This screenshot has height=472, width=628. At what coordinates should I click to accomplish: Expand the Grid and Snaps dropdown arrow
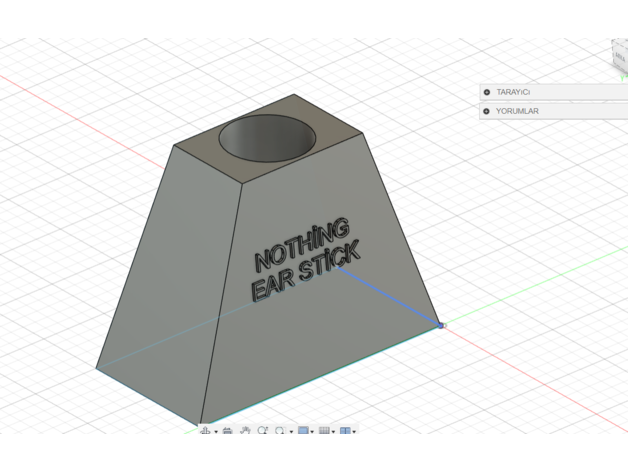coord(334,432)
